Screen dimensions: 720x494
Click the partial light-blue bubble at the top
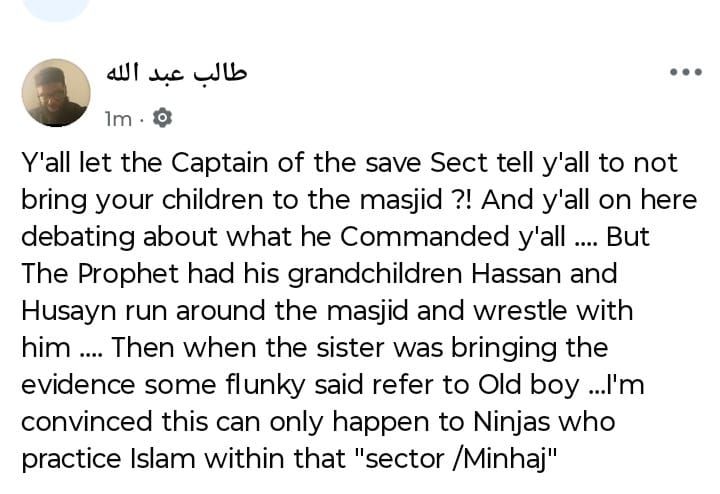56,8
